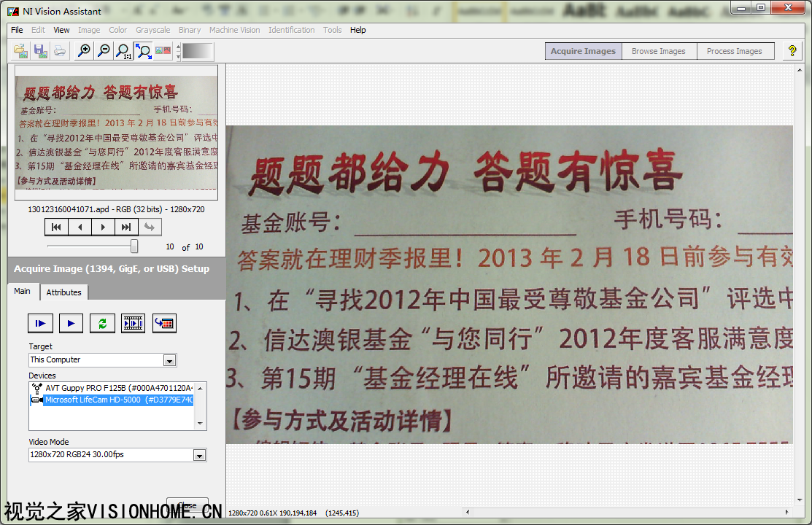This screenshot has height=525, width=812.
Task: Click the Open Image toolbar icon
Action: coord(21,51)
